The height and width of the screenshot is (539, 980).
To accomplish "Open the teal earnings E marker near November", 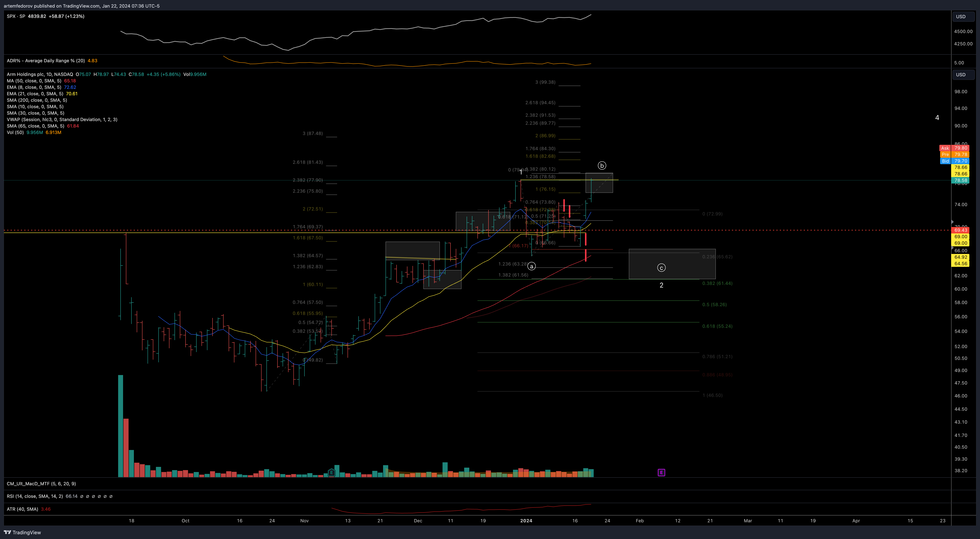I will tap(331, 473).
